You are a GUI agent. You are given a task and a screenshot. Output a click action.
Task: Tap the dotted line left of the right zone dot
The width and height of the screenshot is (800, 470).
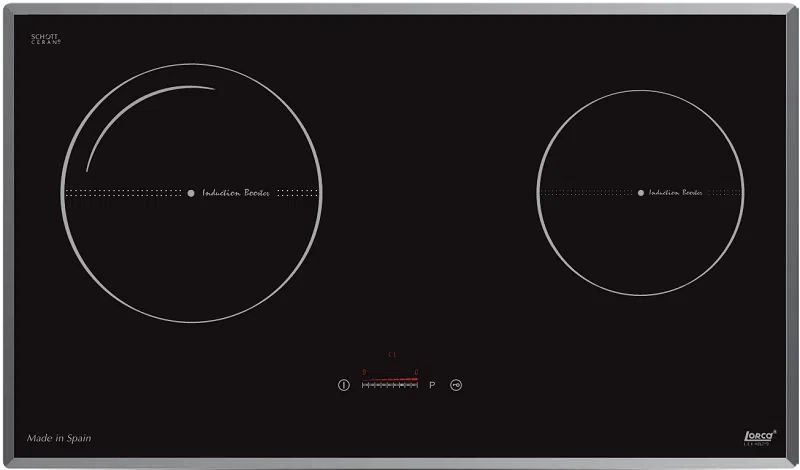(588, 192)
